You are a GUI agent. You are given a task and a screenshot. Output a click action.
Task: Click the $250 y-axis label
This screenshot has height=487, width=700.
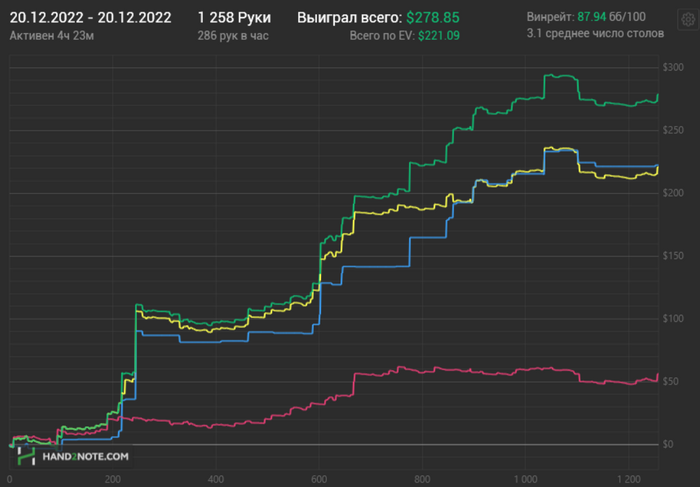(673, 130)
